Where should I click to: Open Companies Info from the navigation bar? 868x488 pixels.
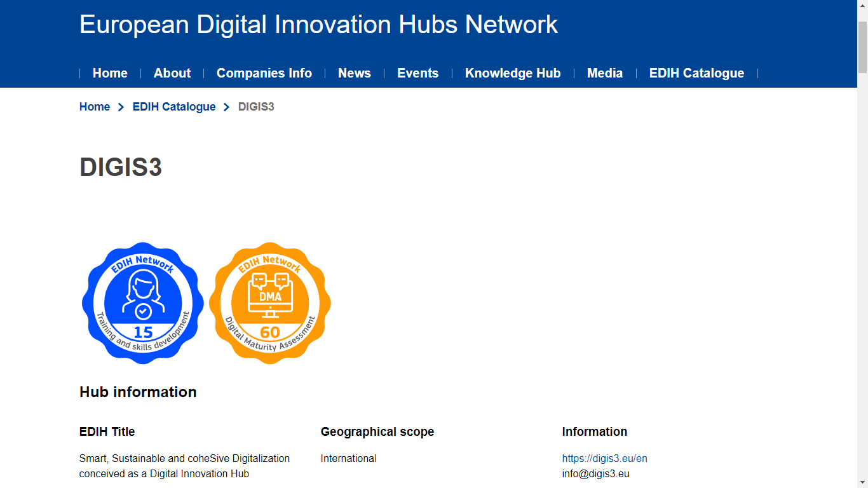tap(264, 73)
